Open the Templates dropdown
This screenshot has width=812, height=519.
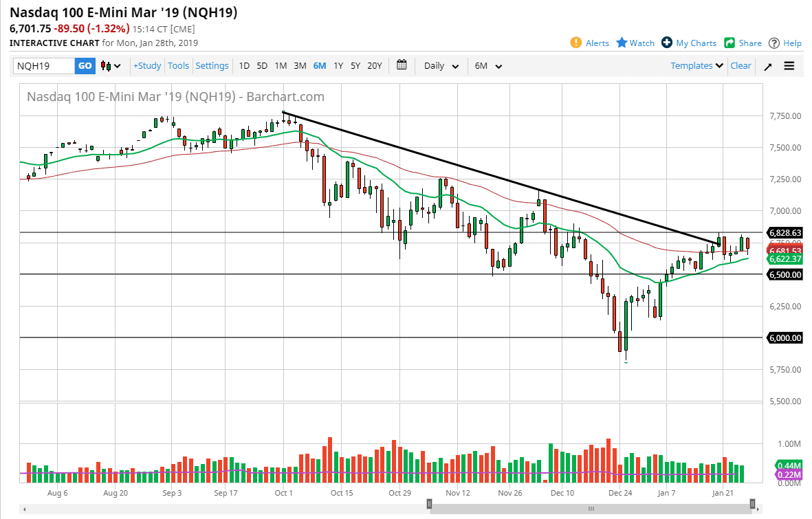click(696, 65)
